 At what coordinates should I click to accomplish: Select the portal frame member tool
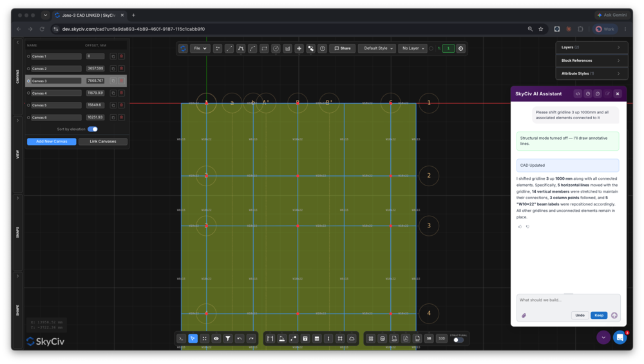270,338
